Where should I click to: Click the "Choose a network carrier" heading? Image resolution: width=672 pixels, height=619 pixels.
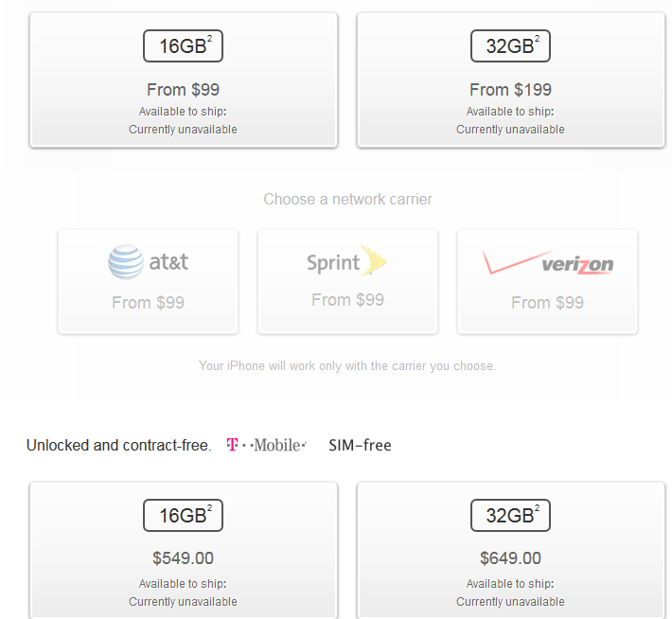(347, 199)
